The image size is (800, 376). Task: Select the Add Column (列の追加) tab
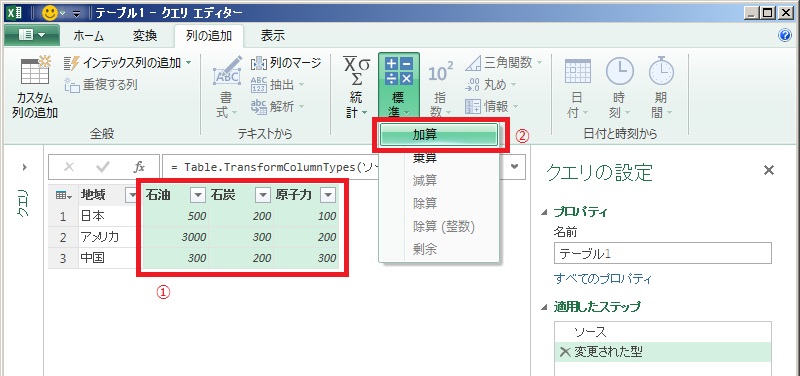[x=209, y=36]
